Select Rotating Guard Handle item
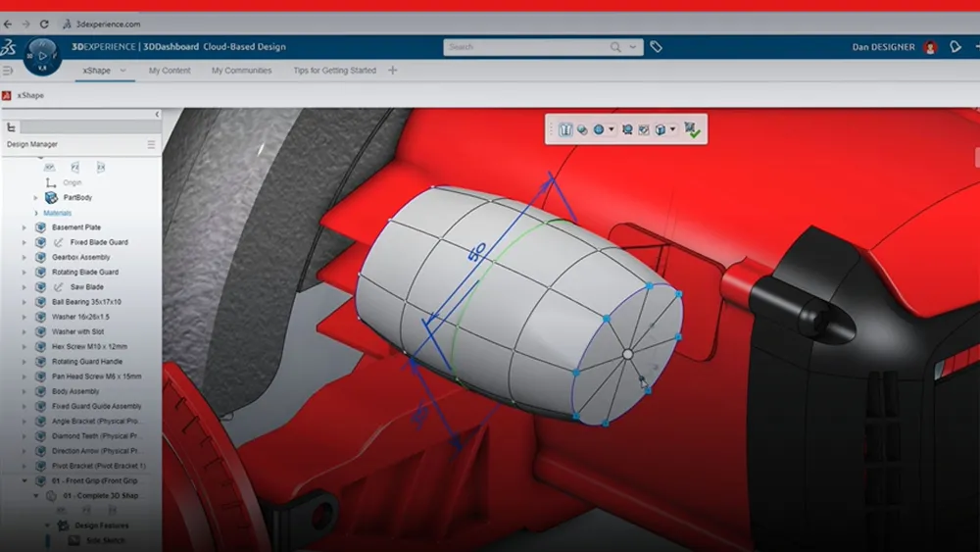 87,362
